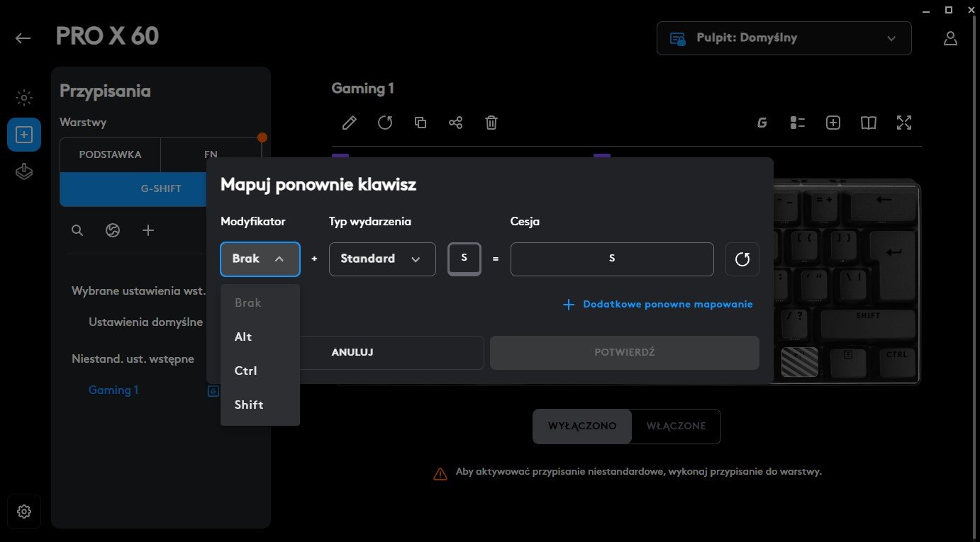Viewport: 980px width, 542px height.
Task: Click the duplicate preset icon
Action: pyautogui.click(x=421, y=123)
